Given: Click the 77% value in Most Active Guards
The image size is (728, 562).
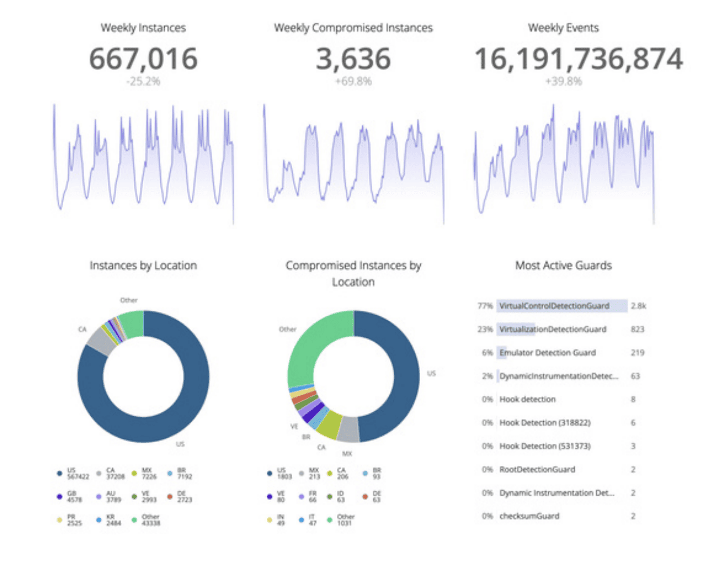Looking at the screenshot, I should pos(485,306).
